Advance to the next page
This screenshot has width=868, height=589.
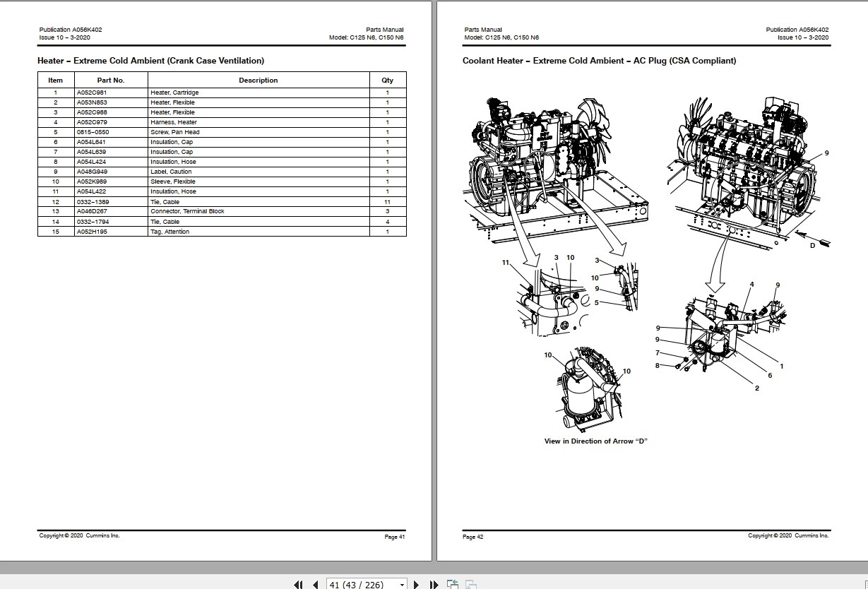pyautogui.click(x=417, y=584)
